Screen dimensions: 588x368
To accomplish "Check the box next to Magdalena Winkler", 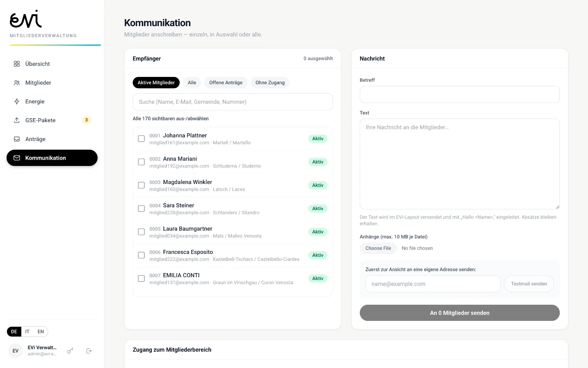I will tap(141, 185).
